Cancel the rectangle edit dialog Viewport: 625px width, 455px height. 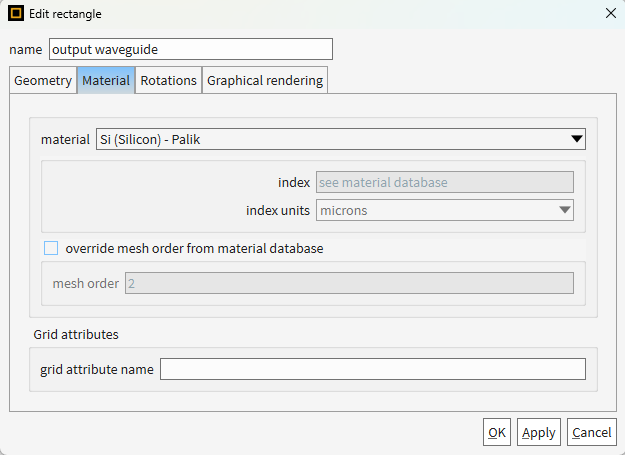[x=592, y=432]
